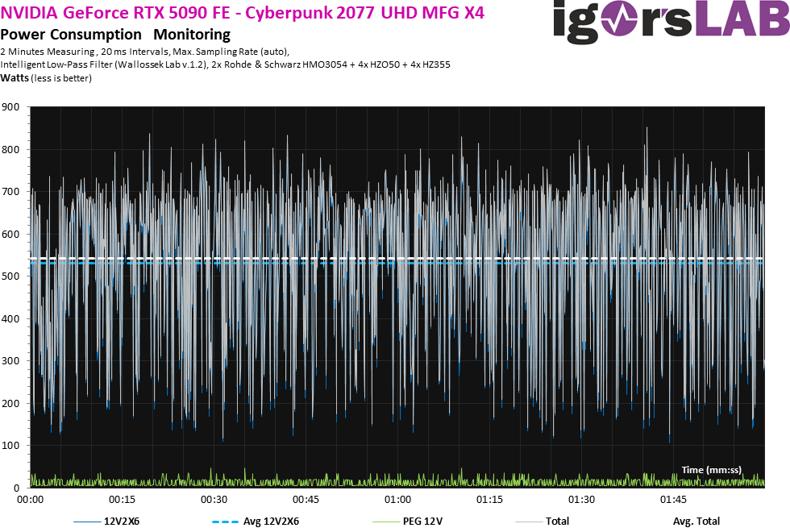Click the 700 y-axis label

coord(10,192)
